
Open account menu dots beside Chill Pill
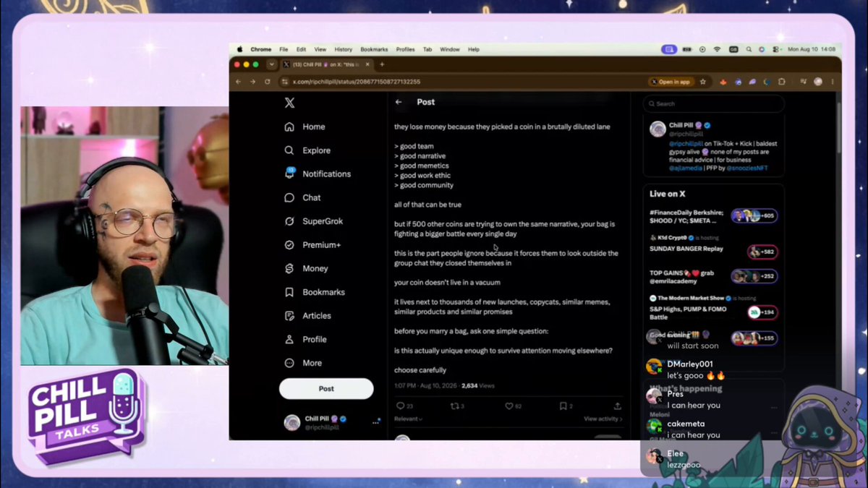click(x=376, y=421)
